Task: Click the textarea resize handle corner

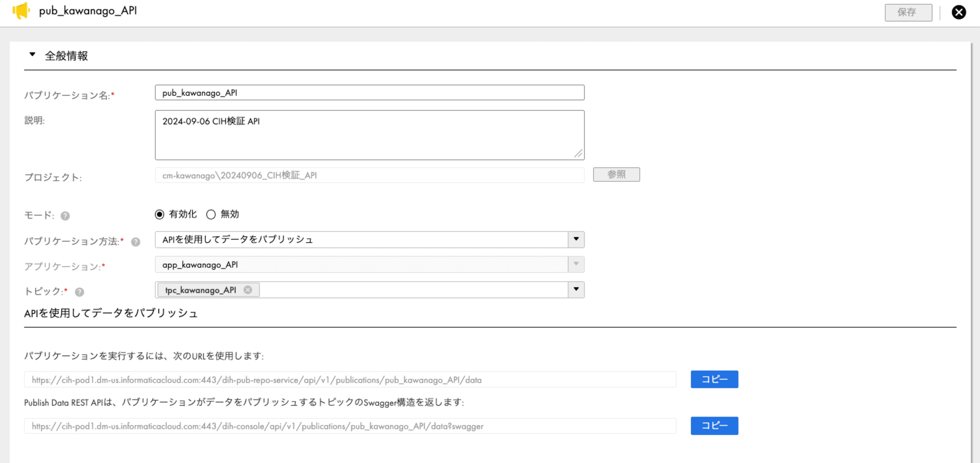Action: pos(578,154)
